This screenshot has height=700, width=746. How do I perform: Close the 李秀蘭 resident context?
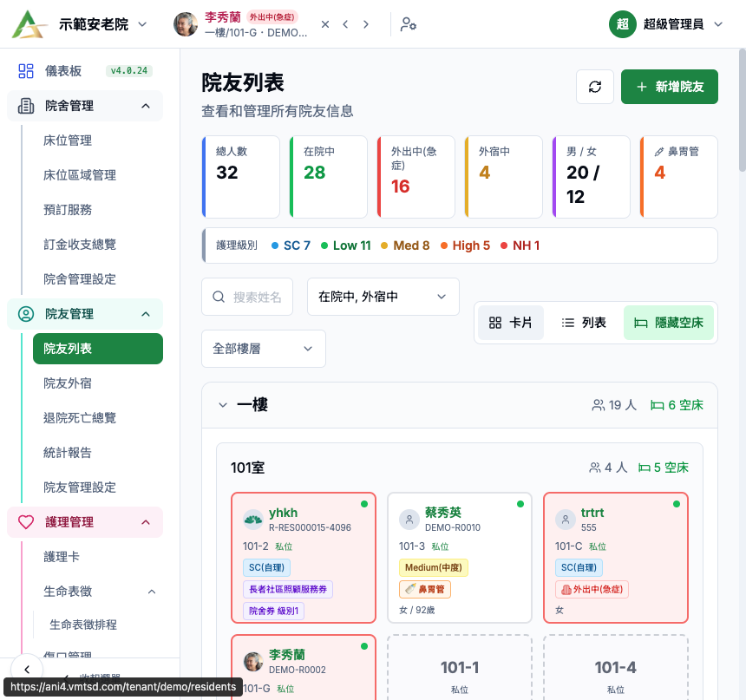click(325, 24)
